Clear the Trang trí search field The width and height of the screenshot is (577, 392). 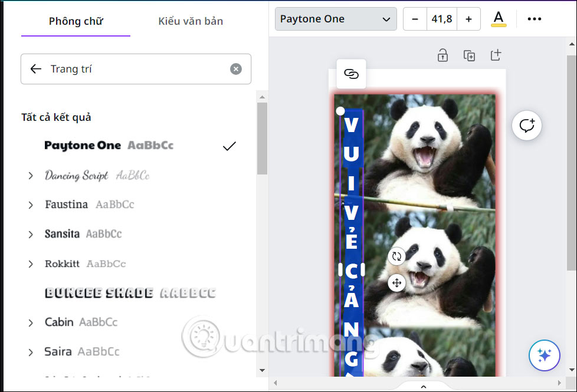click(236, 68)
